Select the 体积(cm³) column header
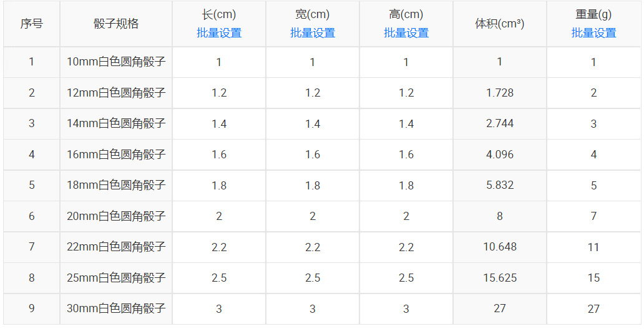The height and width of the screenshot is (329, 644). tap(500, 24)
